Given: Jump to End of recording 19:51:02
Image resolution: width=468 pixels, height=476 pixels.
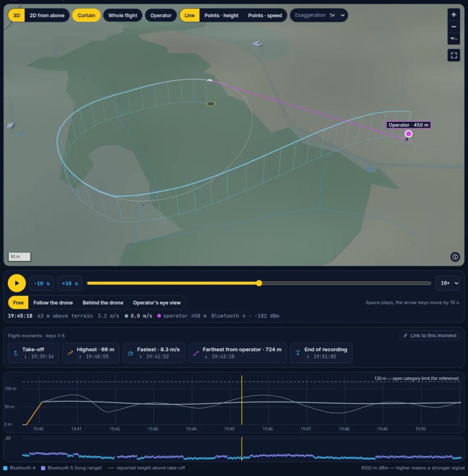Looking at the screenshot, I should (321, 353).
